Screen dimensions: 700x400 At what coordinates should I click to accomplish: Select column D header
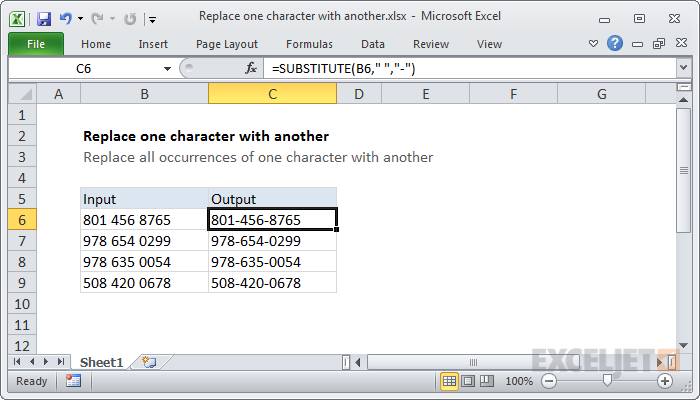358,94
